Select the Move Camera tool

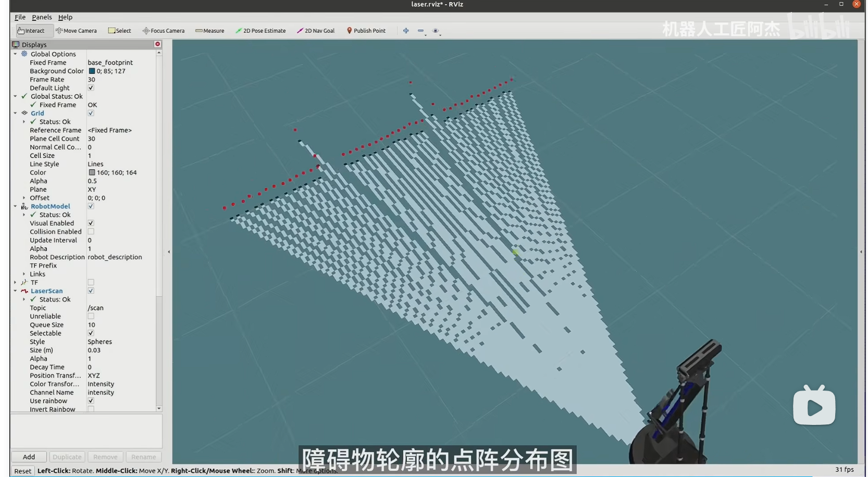76,31
